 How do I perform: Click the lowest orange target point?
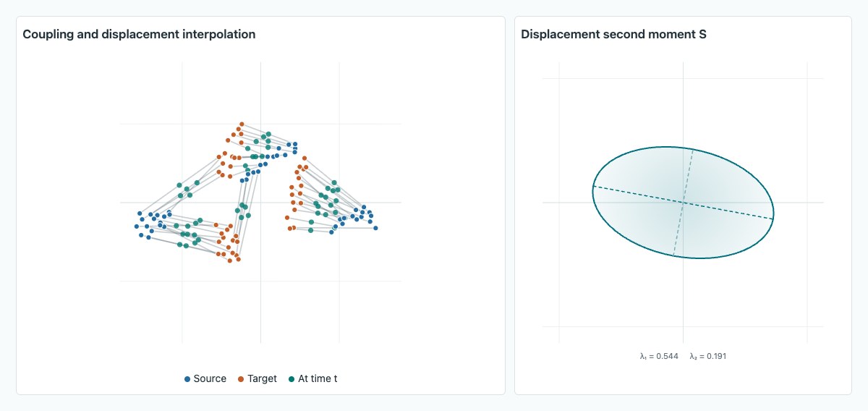[230, 261]
